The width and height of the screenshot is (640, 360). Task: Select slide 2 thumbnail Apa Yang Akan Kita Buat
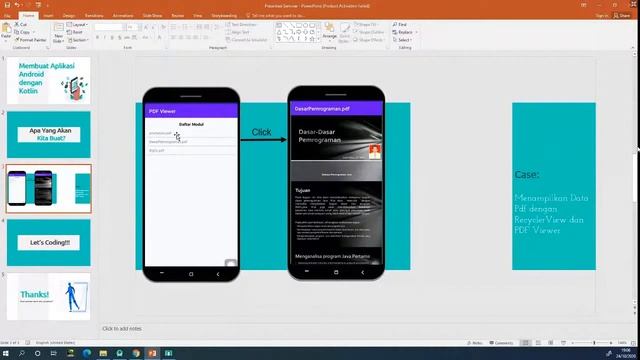49,134
